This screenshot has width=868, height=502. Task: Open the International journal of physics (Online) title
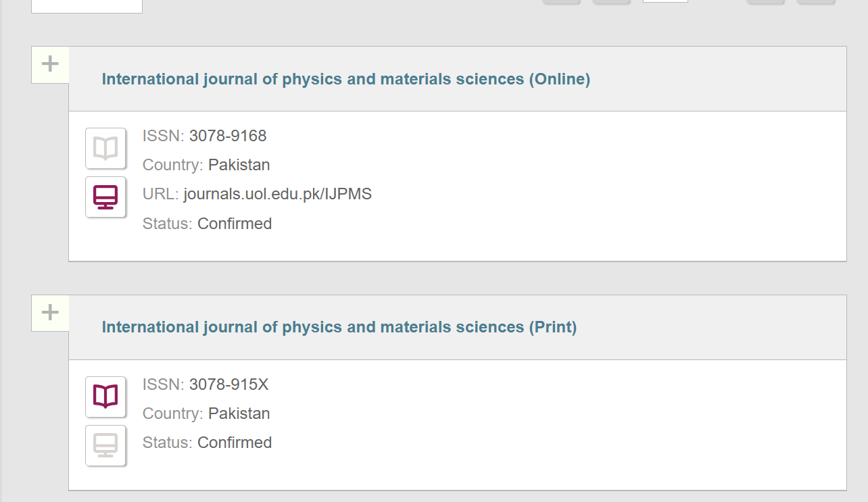click(x=345, y=79)
